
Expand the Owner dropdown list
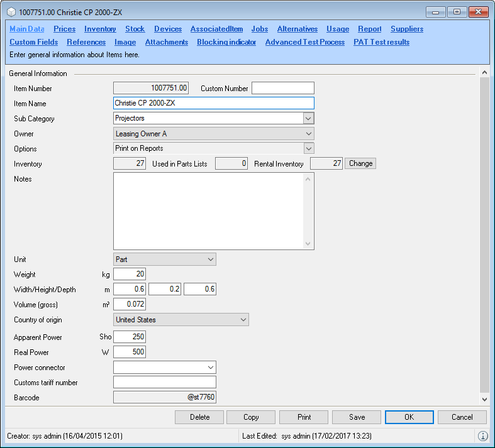coord(308,134)
